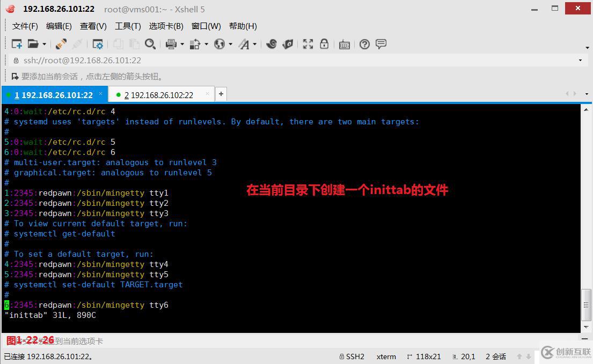The width and height of the screenshot is (593, 364).
Task: Click the status bar up arrow
Action: click(x=519, y=356)
